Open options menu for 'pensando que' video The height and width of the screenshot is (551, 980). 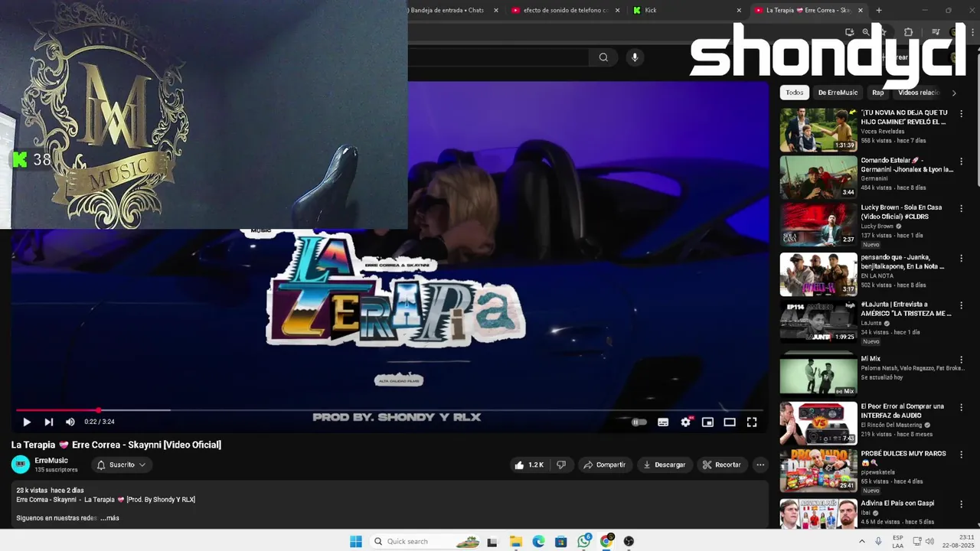961,258
